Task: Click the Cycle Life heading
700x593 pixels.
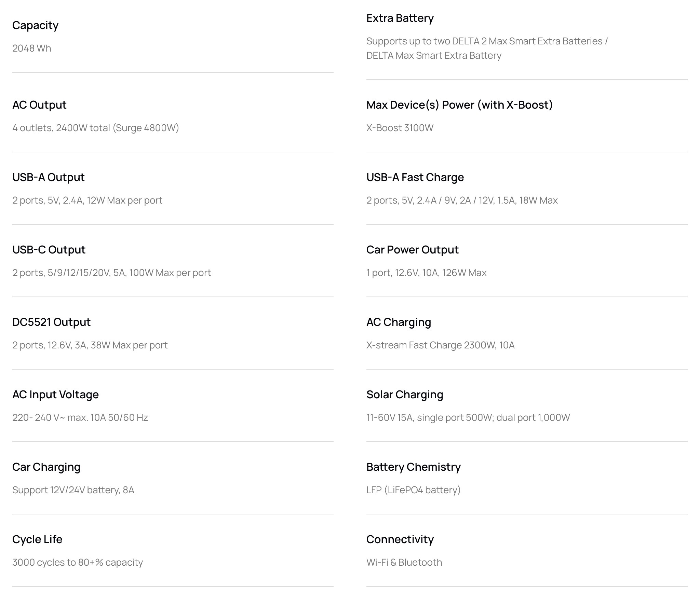Action: 37,539
